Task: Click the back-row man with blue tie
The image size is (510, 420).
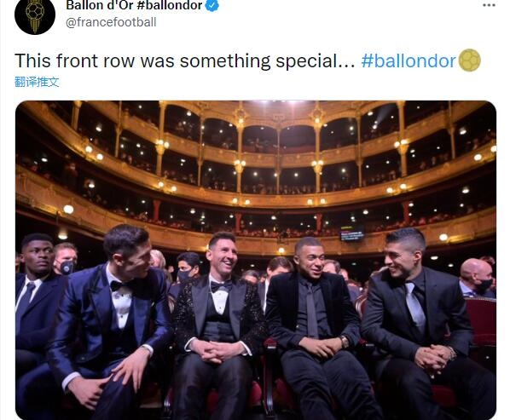Action: pyautogui.click(x=34, y=292)
